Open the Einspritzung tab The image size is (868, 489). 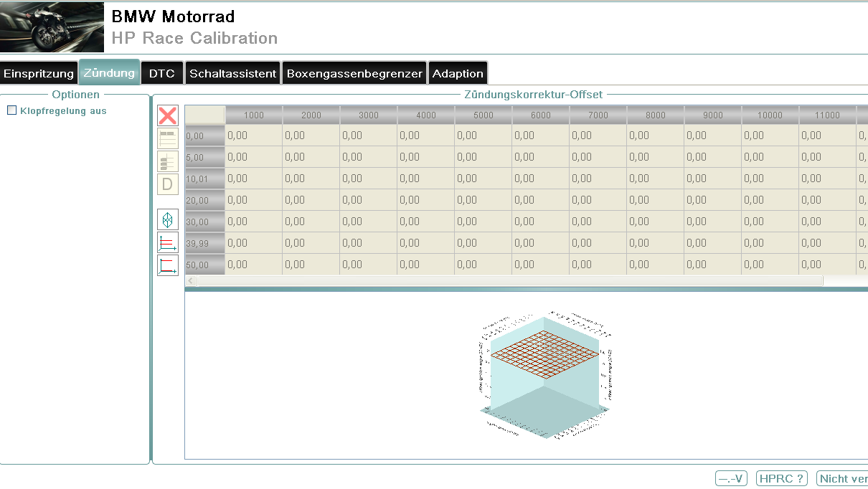[x=39, y=74]
